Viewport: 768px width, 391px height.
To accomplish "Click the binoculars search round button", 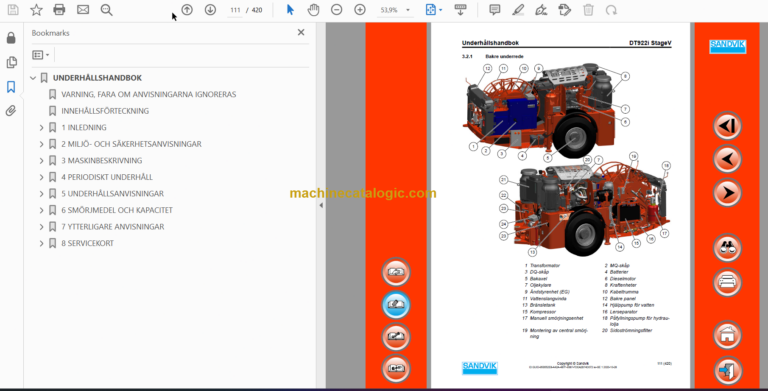I will [x=727, y=248].
